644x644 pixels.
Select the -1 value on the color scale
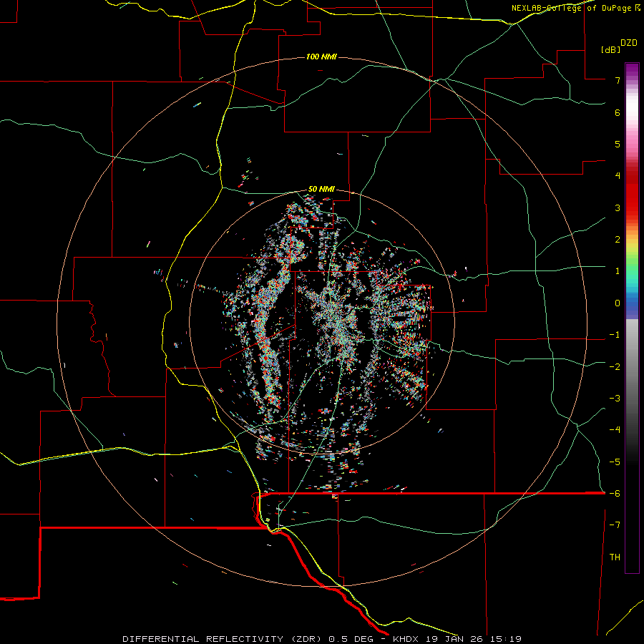click(x=615, y=335)
